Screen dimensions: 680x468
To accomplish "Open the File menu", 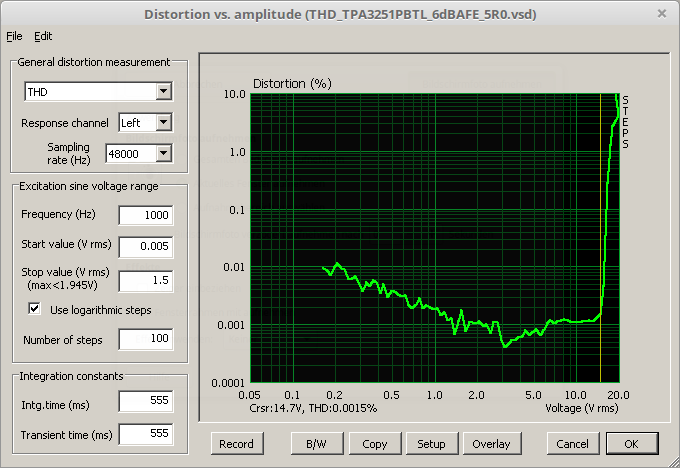I will coord(14,36).
